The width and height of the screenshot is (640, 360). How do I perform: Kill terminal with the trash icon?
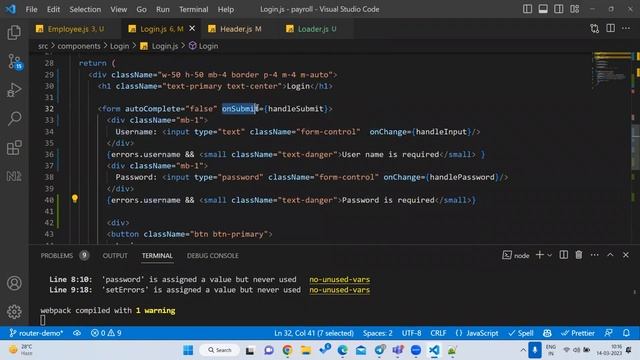coord(579,255)
